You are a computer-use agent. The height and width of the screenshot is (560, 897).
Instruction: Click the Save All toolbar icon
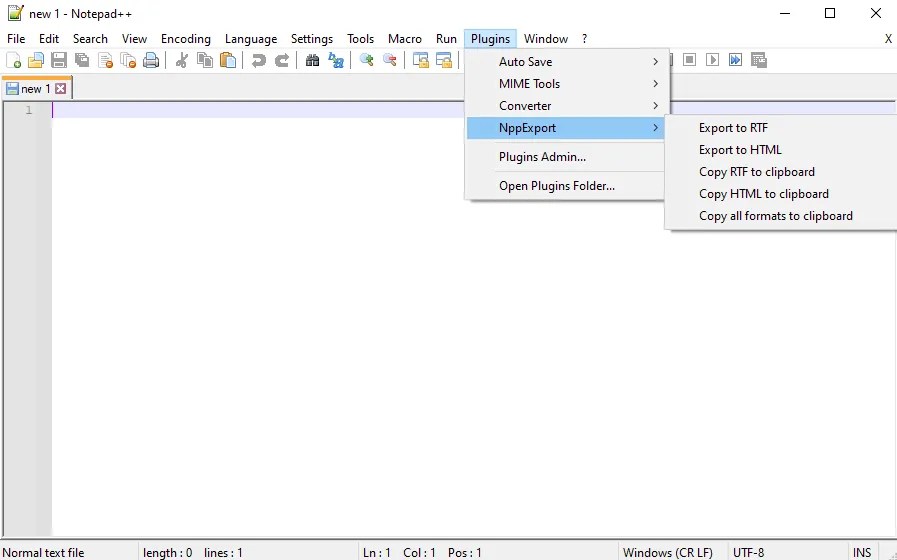[x=82, y=60]
